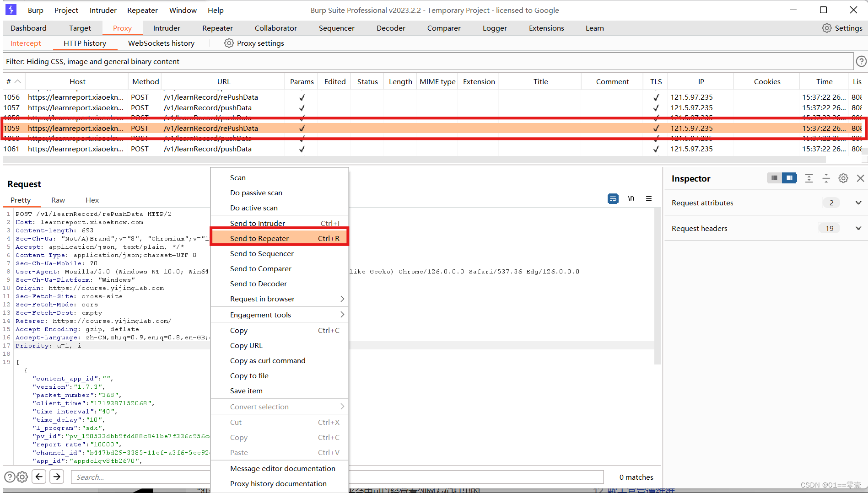Select history row 1061 pushData
The image size is (868, 493).
point(432,149)
